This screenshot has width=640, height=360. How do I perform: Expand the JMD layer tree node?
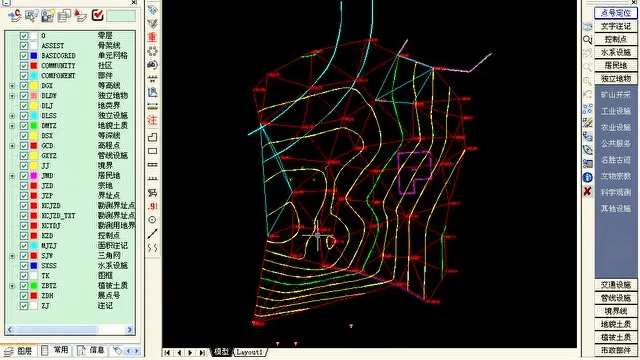(12, 176)
